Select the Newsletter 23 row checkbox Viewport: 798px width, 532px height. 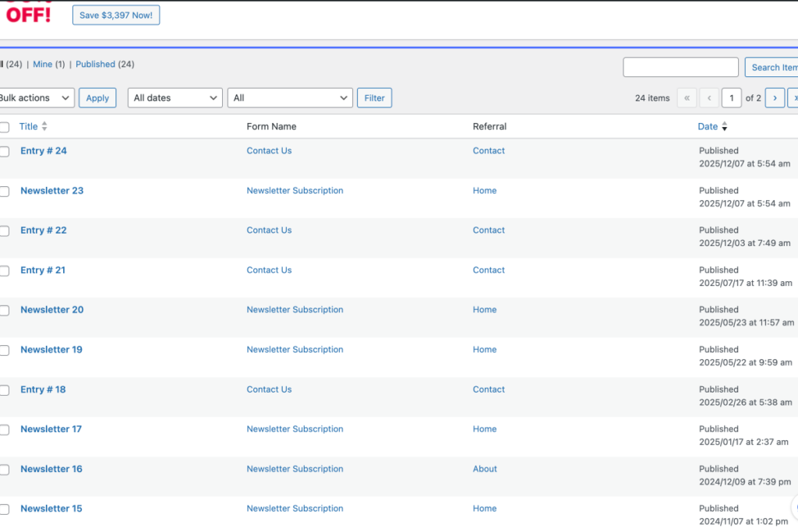(5, 192)
